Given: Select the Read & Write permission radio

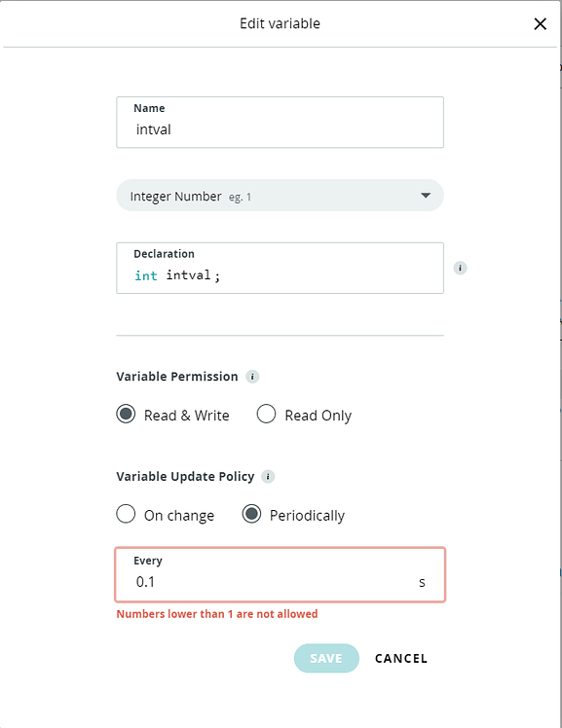Looking at the screenshot, I should pos(126,414).
